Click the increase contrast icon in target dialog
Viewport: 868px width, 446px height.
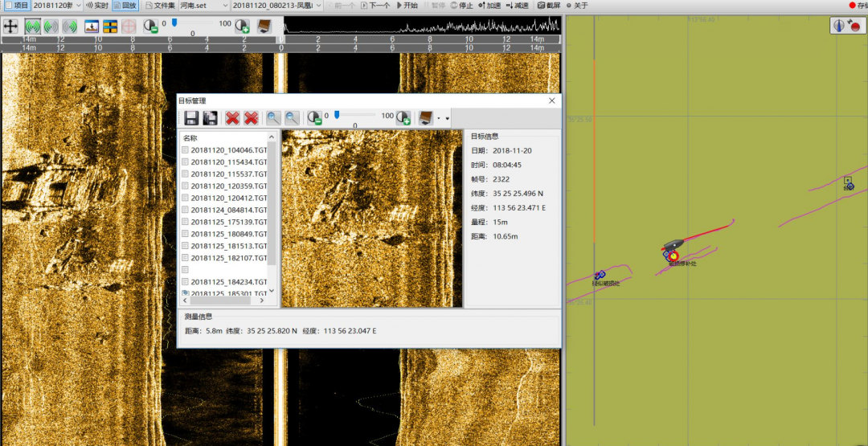click(x=403, y=118)
